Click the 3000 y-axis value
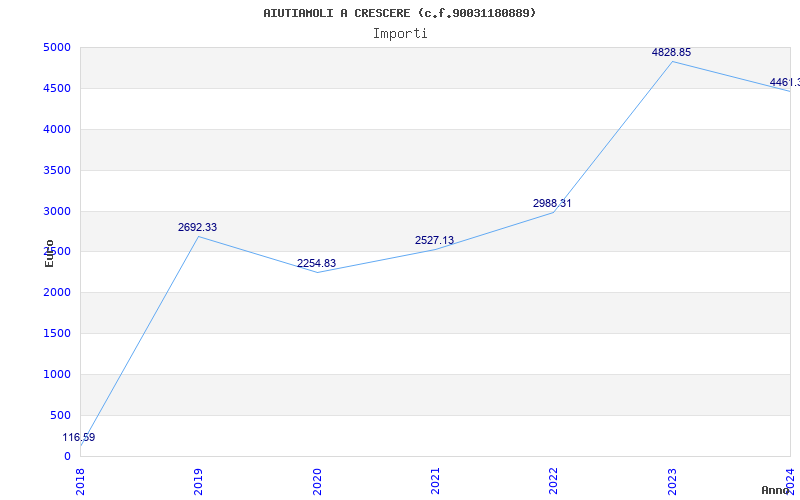The height and width of the screenshot is (500, 800). pos(57,211)
